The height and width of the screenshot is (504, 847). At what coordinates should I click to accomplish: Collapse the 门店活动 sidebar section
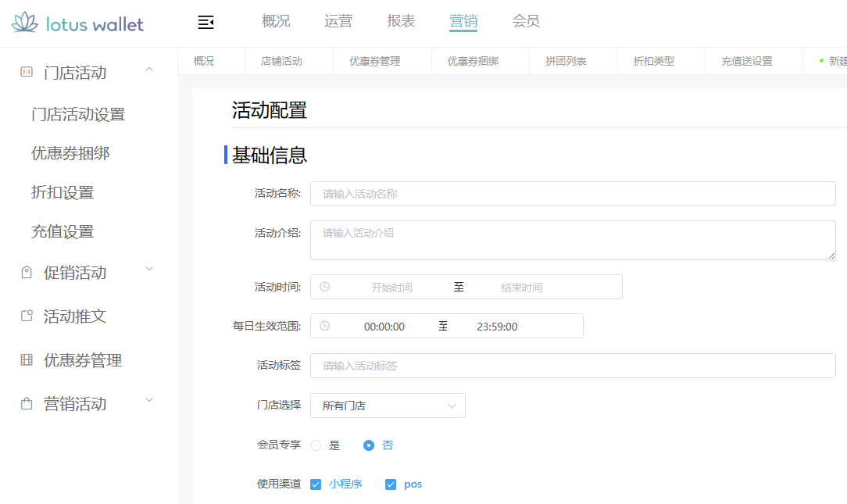148,69
